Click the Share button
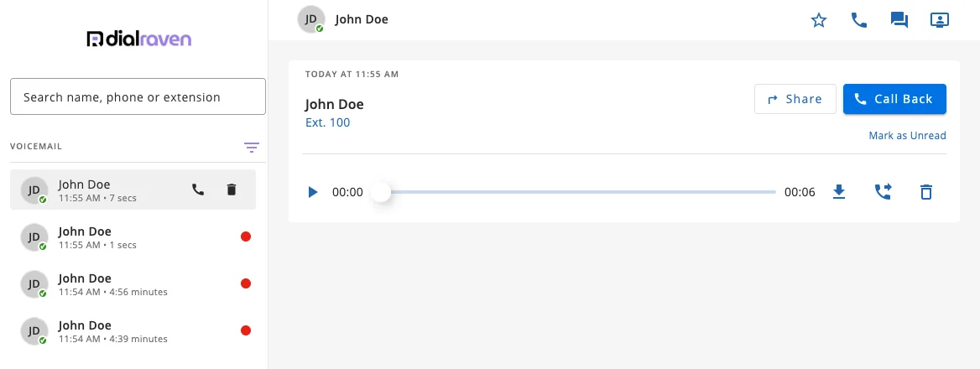 click(795, 99)
